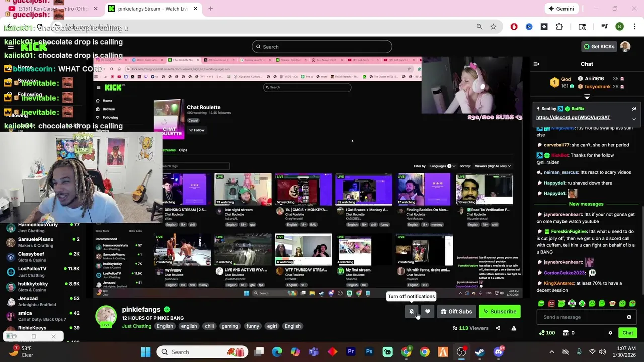Turn off notifications with the bell icon
This screenshot has height=362, width=644.
412,312
